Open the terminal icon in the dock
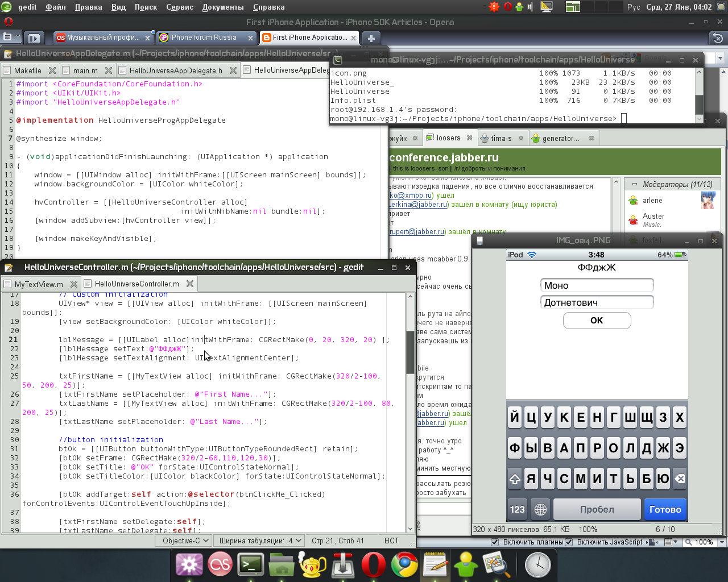This screenshot has height=582, width=728. tap(250, 564)
